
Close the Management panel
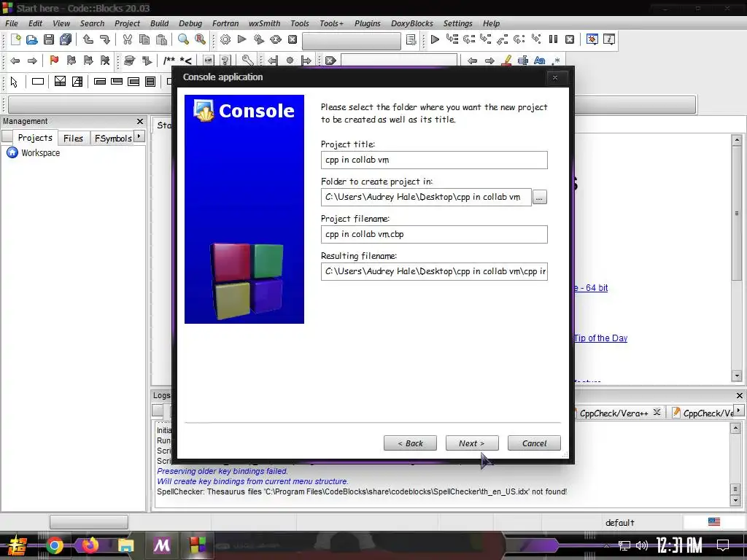click(140, 122)
